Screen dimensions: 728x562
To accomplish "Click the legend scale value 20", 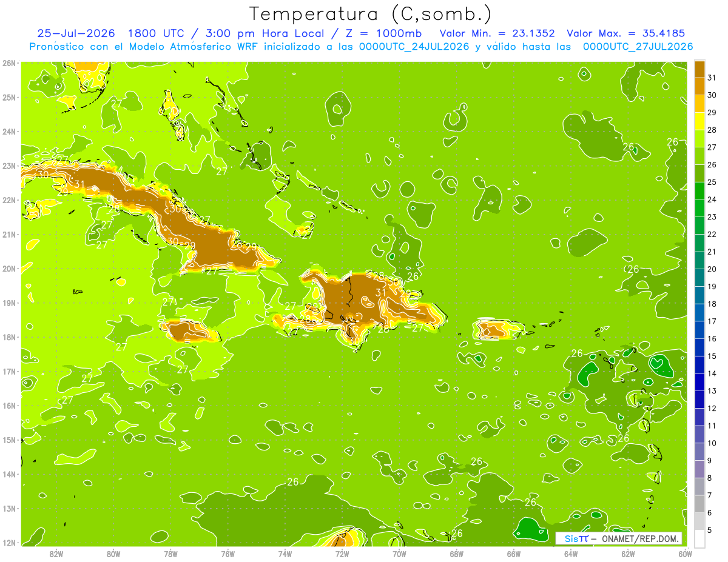I will click(x=712, y=269).
